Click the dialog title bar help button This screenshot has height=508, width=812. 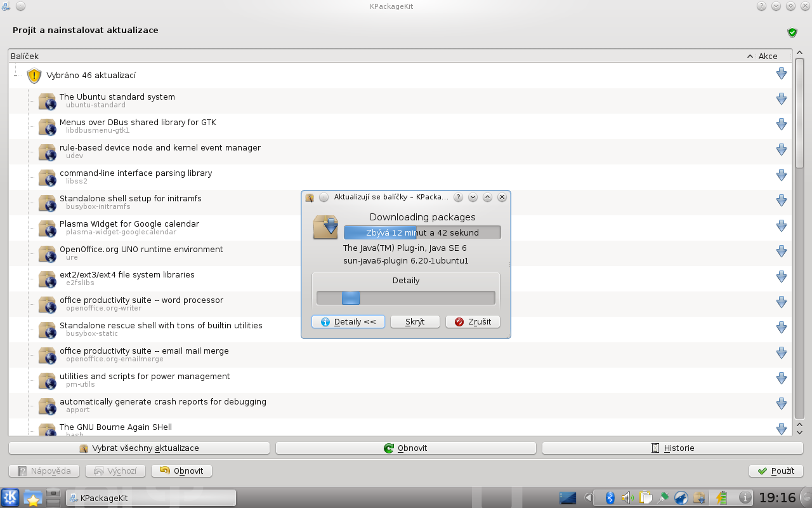[459, 197]
